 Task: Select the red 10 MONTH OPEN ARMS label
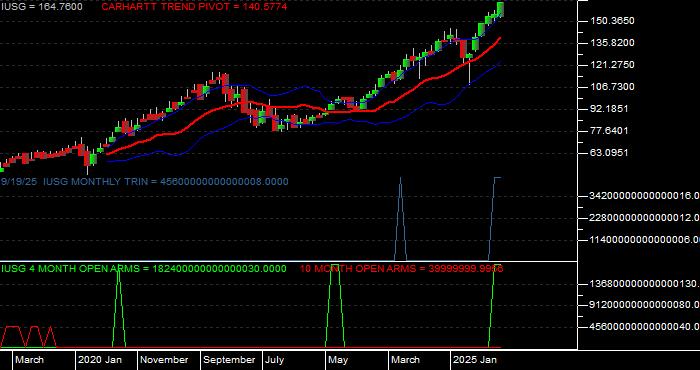pos(401,269)
